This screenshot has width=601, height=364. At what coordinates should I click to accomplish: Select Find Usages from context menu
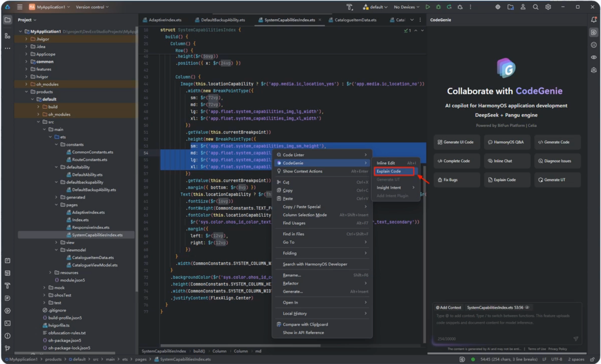point(322,223)
